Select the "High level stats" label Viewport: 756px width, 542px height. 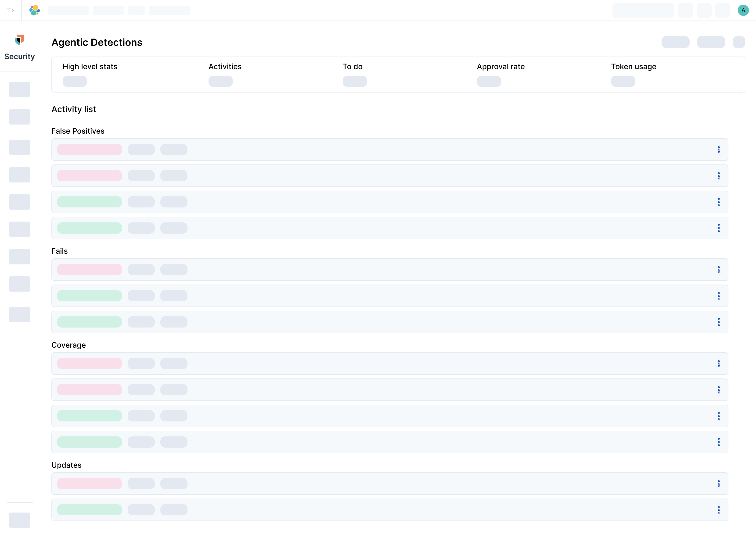(x=90, y=67)
